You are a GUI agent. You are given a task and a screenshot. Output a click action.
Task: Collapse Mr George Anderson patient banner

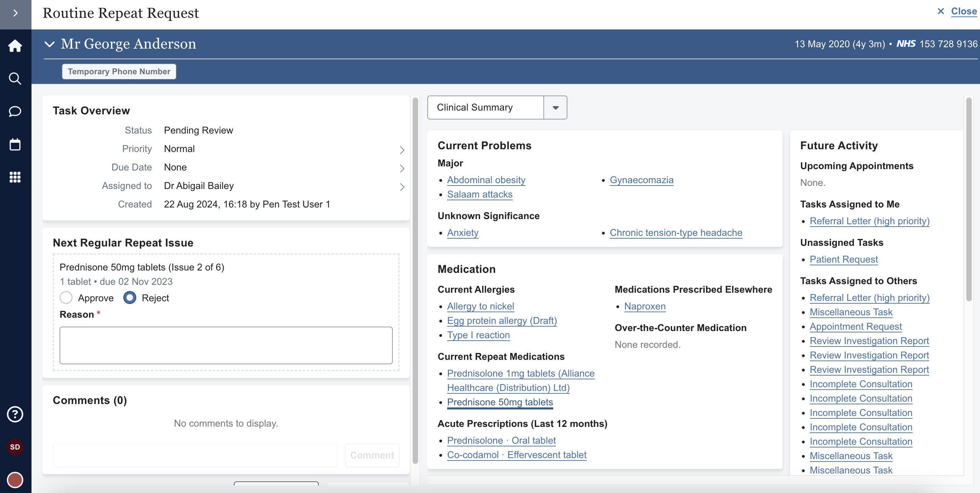[49, 44]
